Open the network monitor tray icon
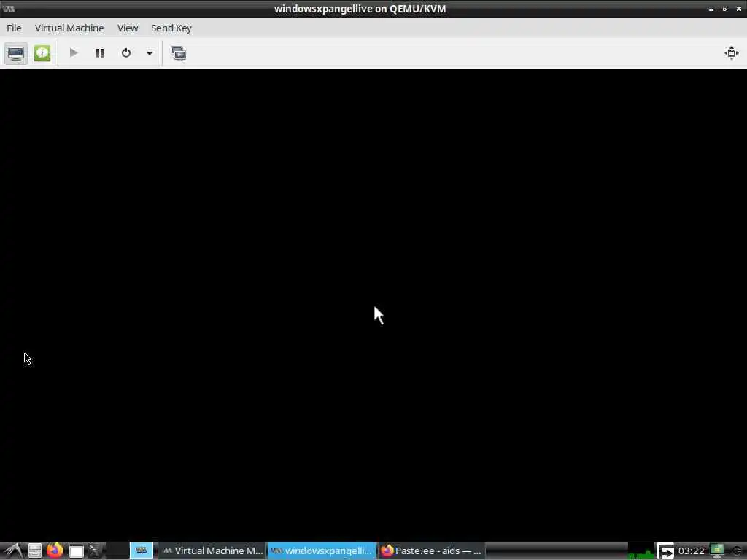This screenshot has width=747, height=560. tap(716, 551)
